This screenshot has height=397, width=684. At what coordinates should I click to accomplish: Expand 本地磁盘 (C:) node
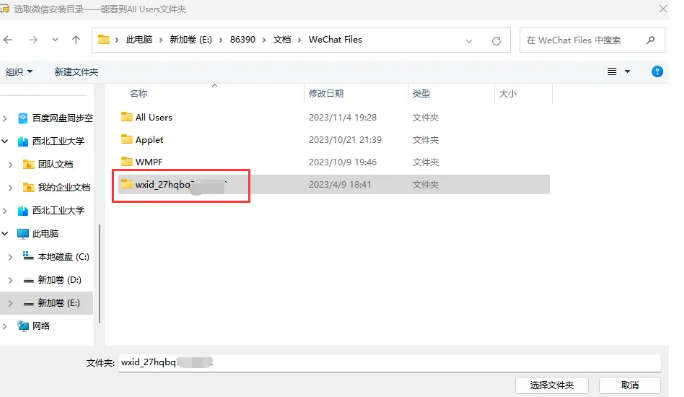(10, 257)
